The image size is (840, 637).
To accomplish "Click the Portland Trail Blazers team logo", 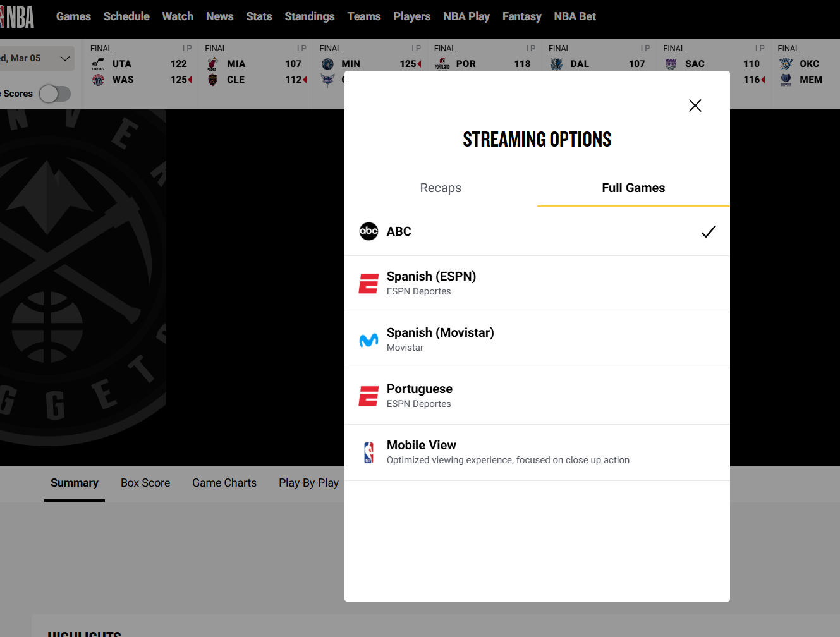I will (442, 64).
